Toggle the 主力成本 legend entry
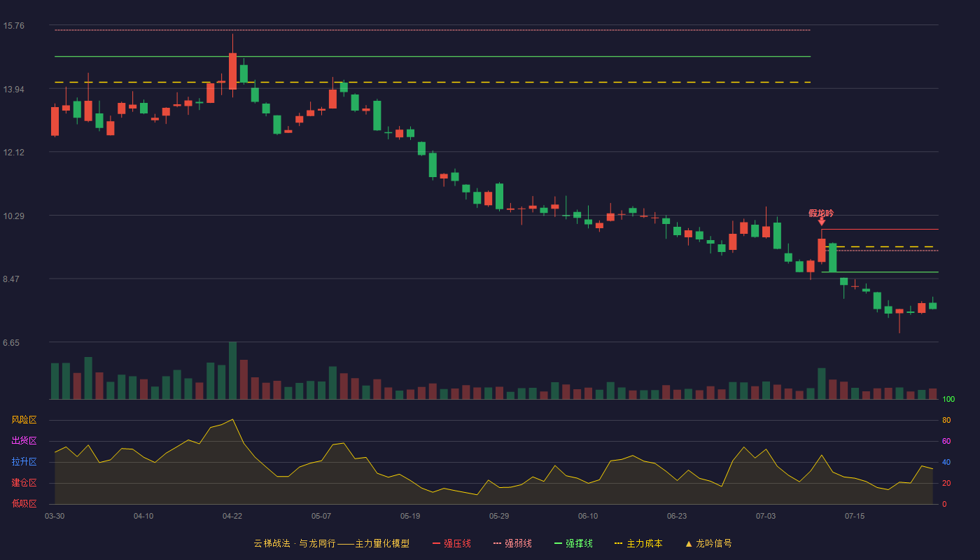 (x=638, y=543)
